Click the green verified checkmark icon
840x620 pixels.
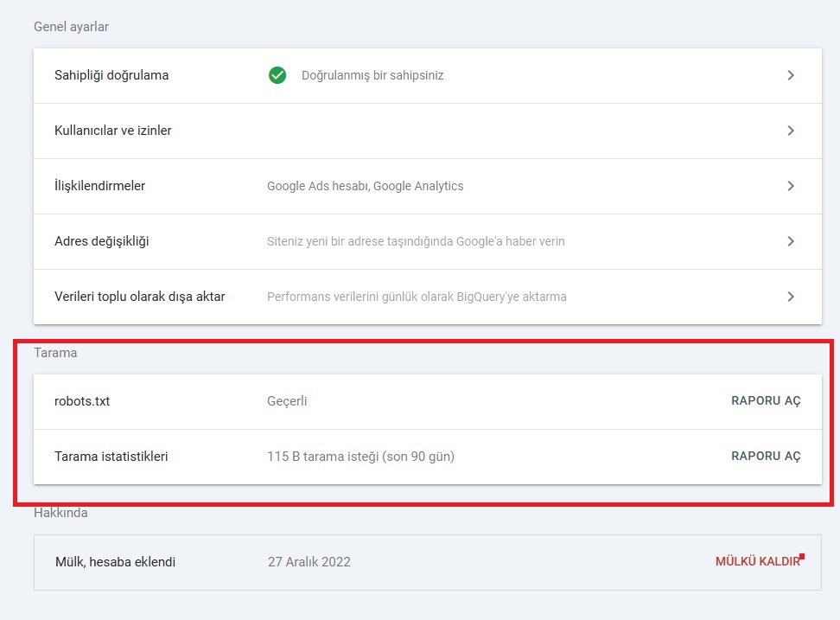click(x=277, y=75)
